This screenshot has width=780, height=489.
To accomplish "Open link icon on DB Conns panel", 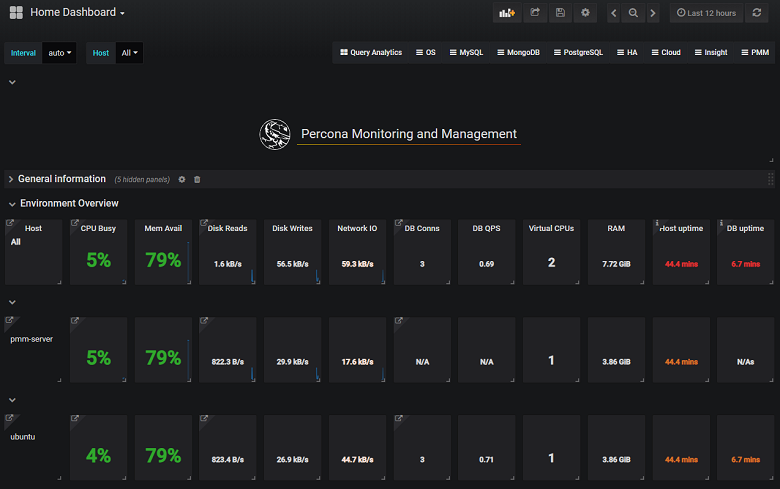I will point(398,223).
